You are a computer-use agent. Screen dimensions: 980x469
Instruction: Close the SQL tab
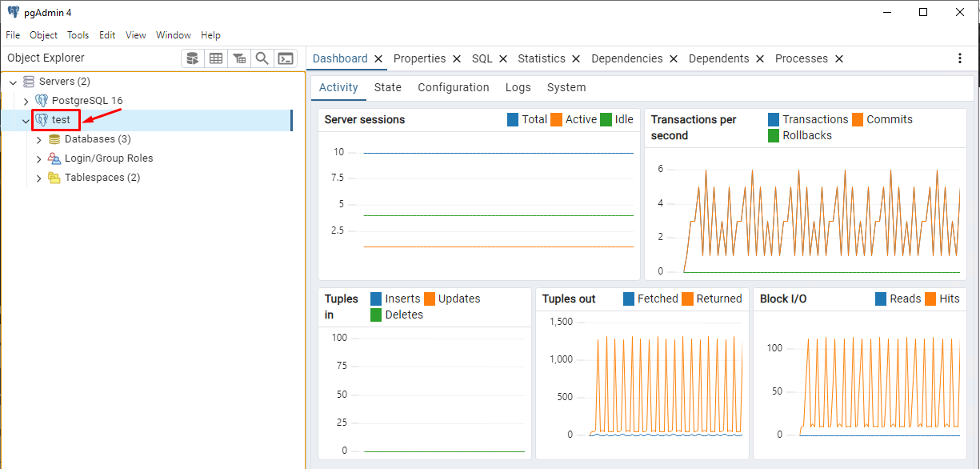[x=503, y=58]
